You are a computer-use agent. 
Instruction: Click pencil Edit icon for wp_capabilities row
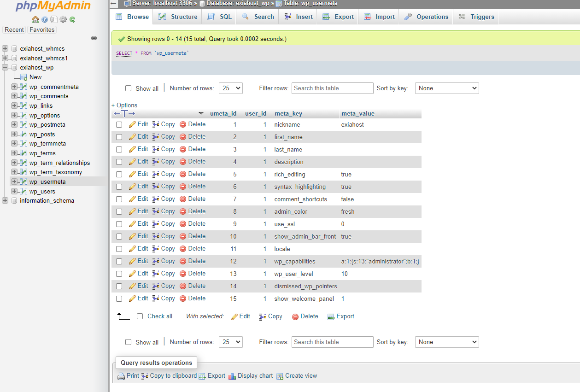pos(132,261)
